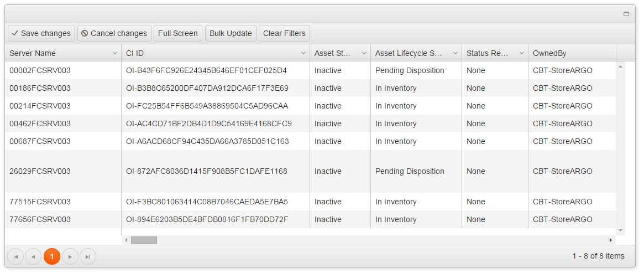
Task: Jump to the last page
Action: (x=88, y=256)
